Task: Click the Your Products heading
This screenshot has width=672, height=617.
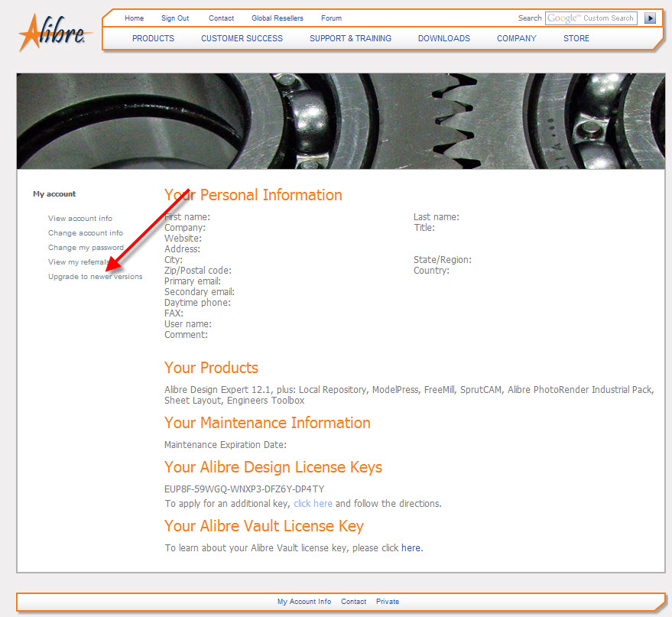Action: coord(211,368)
